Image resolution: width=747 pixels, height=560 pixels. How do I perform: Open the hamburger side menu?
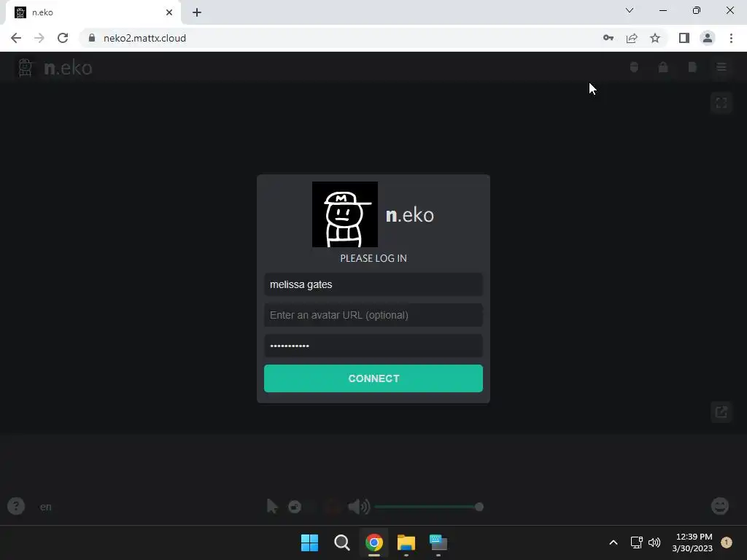(x=721, y=67)
